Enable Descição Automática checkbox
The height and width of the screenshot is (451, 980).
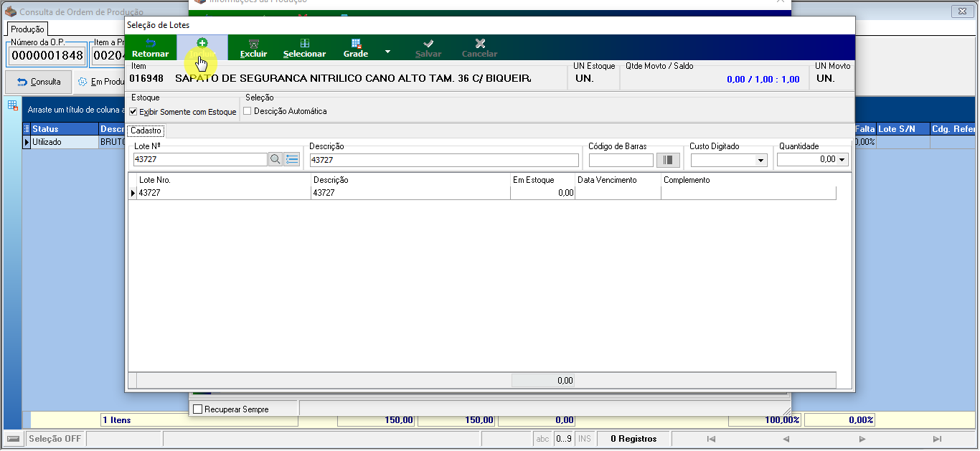(x=248, y=111)
